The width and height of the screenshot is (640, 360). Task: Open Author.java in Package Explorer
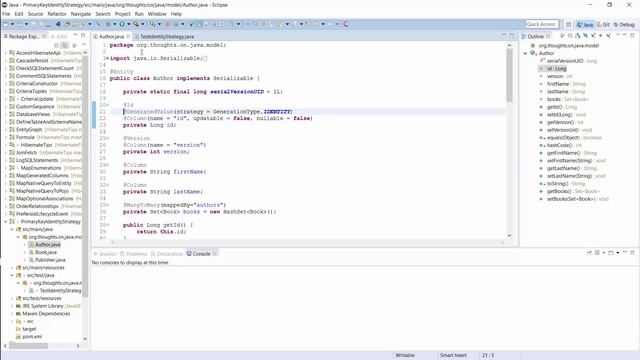(x=44, y=245)
